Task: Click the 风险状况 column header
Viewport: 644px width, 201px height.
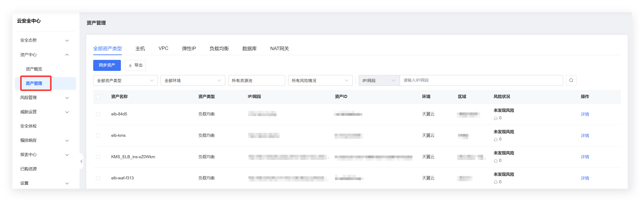Action: tap(501, 96)
